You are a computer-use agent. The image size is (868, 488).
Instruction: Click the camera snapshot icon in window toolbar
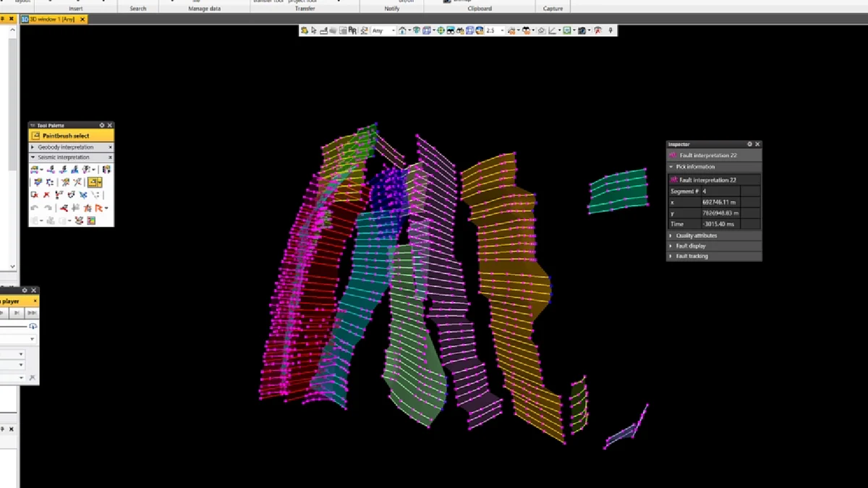point(582,30)
